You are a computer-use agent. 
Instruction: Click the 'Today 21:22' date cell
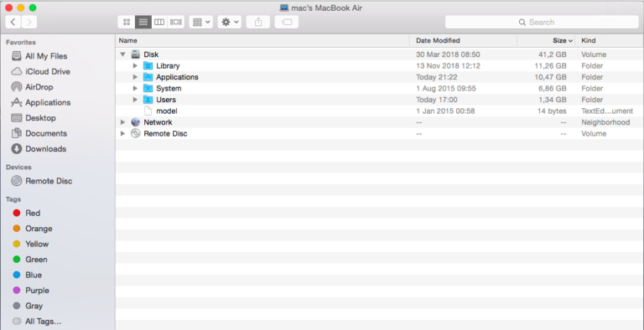(x=437, y=77)
